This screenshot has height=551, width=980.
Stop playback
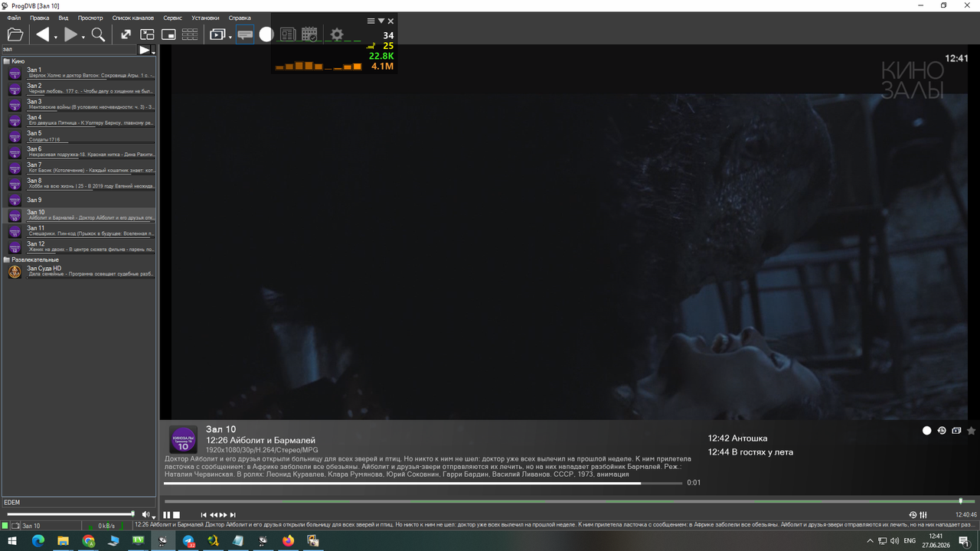pos(176,515)
